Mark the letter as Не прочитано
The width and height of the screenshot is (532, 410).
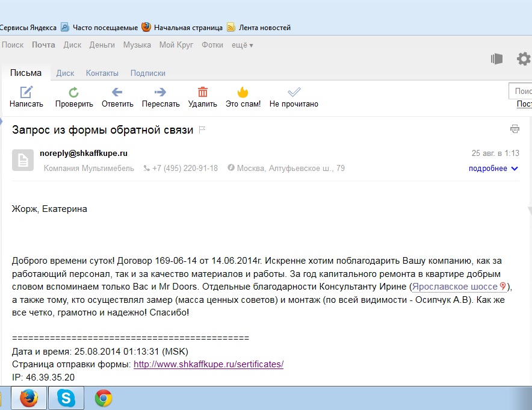point(294,92)
